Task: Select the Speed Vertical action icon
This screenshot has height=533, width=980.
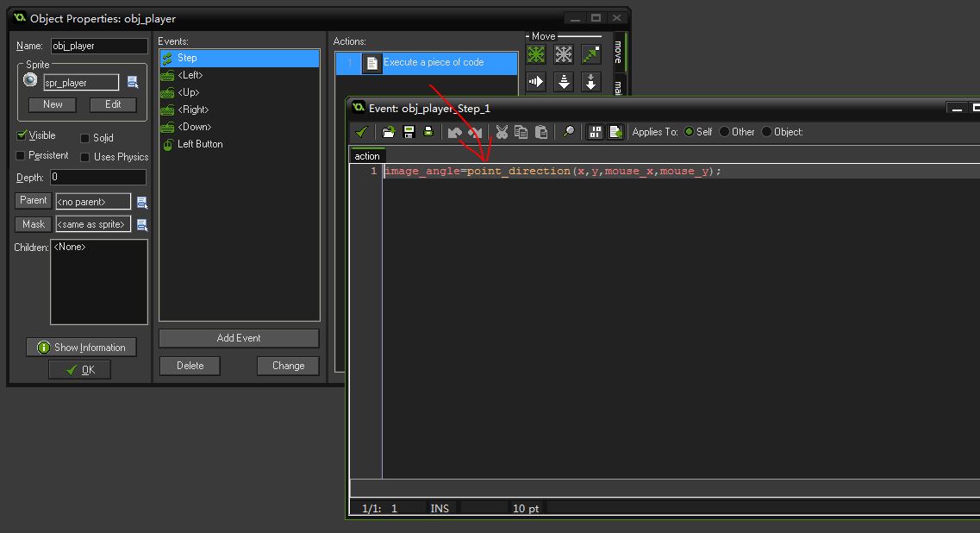Action: 564,82
